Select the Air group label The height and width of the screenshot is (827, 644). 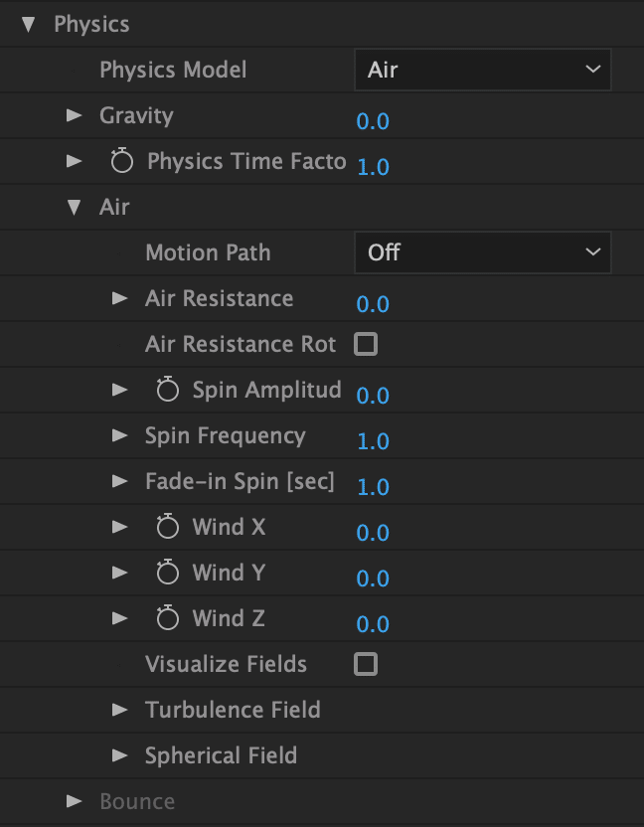(x=114, y=208)
